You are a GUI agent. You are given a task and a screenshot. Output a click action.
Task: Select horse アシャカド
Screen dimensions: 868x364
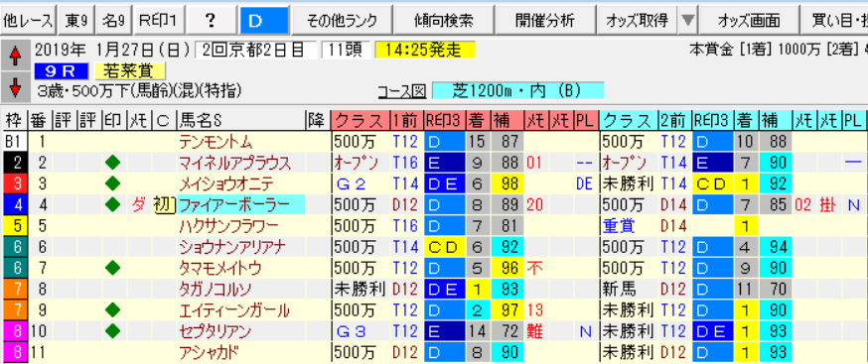coord(211,352)
